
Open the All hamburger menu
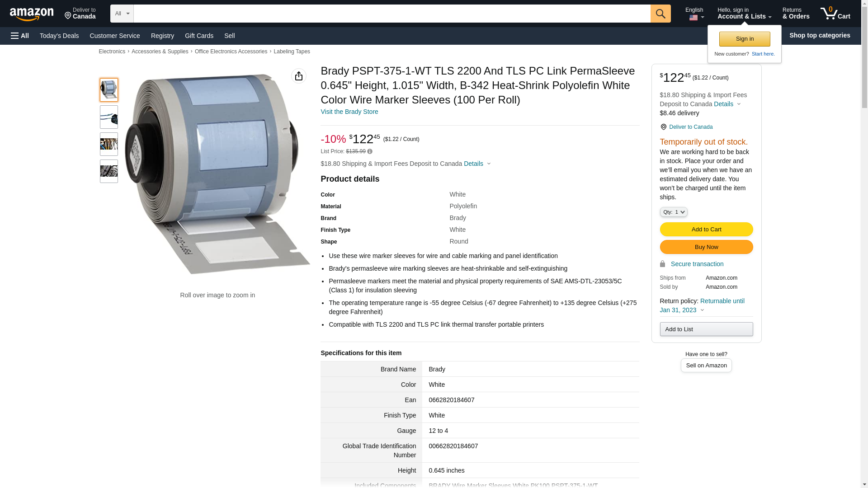tap(20, 36)
